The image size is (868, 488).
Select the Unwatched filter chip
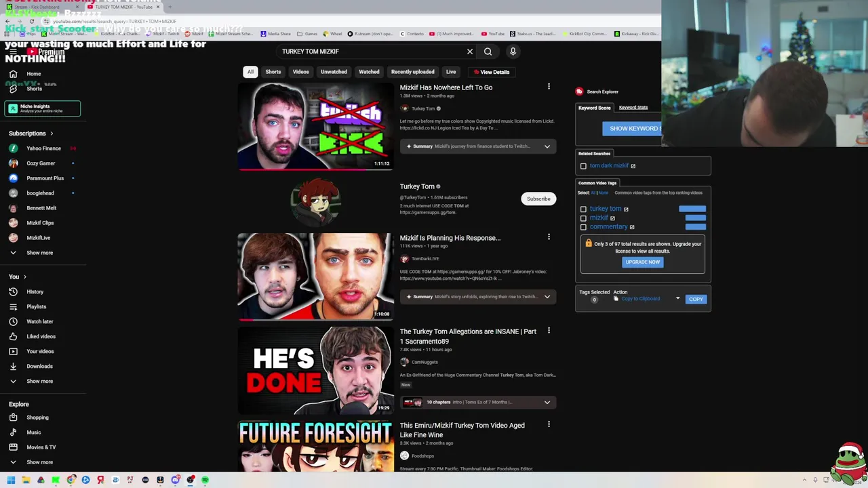(x=334, y=72)
